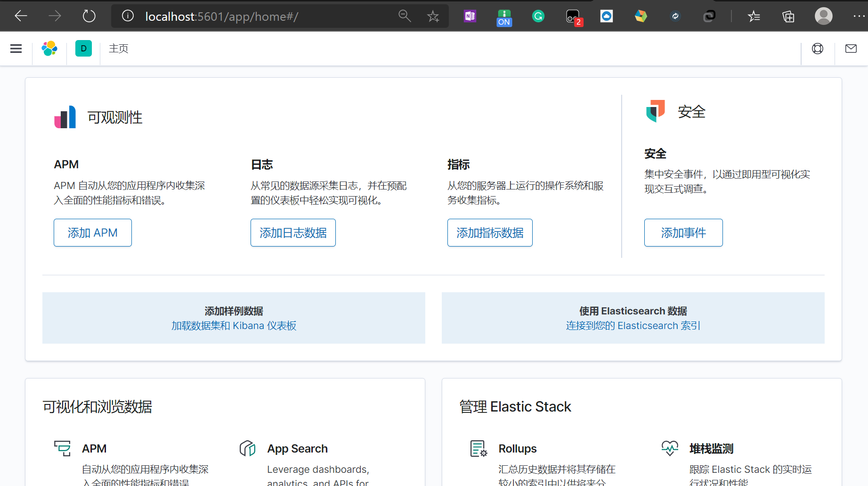Open the browser favorites list icon

pyautogui.click(x=754, y=16)
